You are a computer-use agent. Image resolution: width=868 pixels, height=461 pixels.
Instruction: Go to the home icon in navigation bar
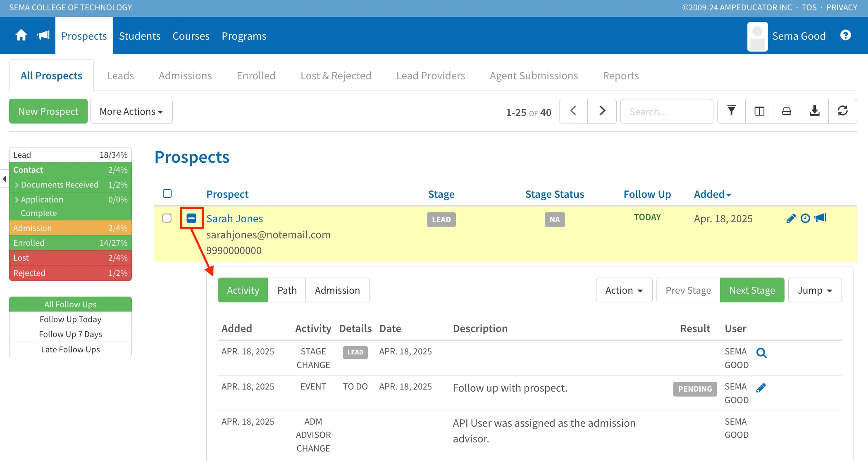coord(21,36)
